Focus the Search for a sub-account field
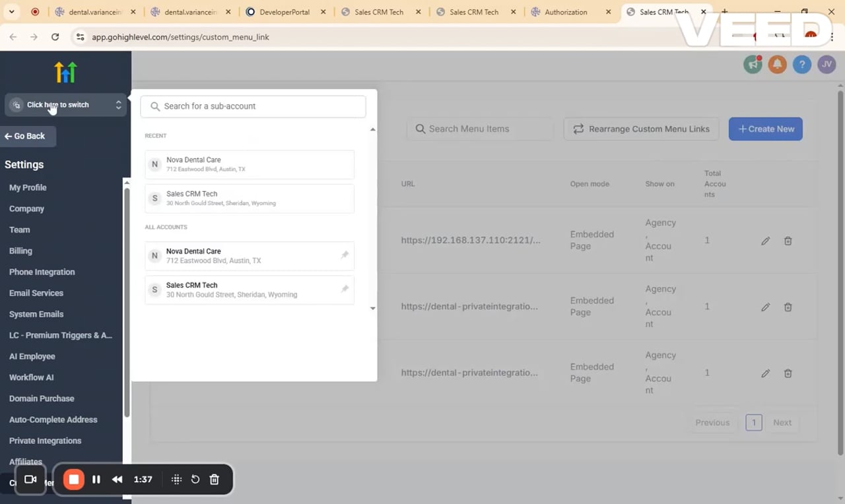The width and height of the screenshot is (845, 504). click(253, 106)
